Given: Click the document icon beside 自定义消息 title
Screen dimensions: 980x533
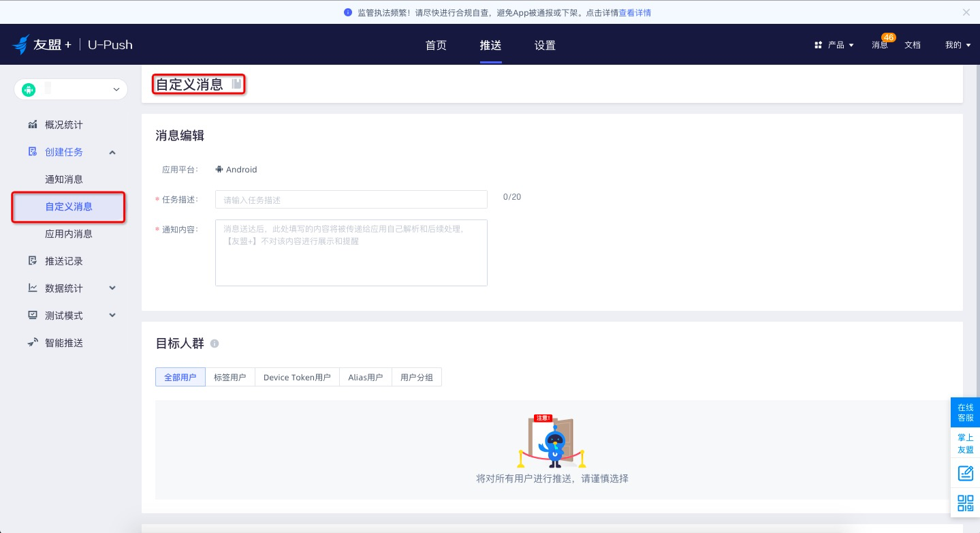Looking at the screenshot, I should click(236, 84).
